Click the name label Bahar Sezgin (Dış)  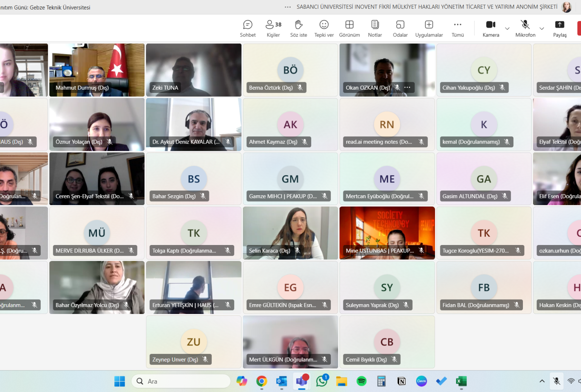[174, 196]
